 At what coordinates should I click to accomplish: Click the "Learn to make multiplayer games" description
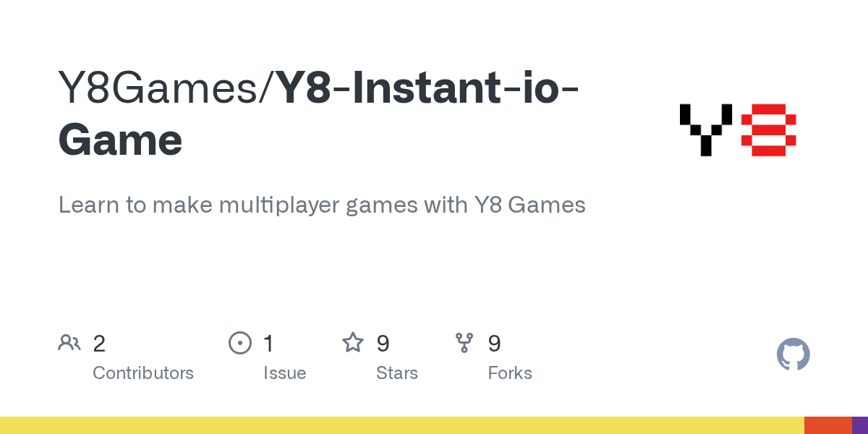[x=322, y=205]
